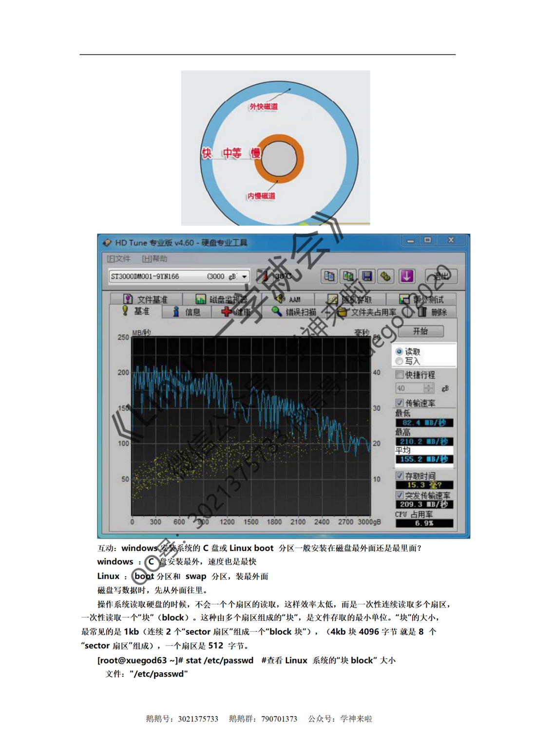This screenshot has height=756, width=535.
Task: Open the 基准 benchmark tab
Action: [136, 312]
